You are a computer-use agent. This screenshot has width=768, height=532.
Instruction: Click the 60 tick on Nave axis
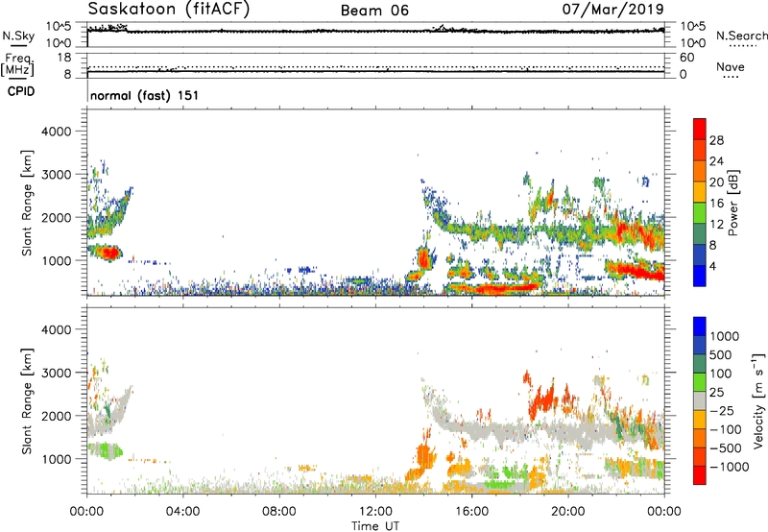686,58
